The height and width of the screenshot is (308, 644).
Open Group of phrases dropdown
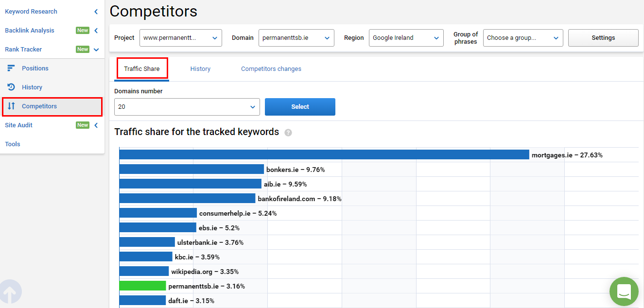tap(523, 38)
